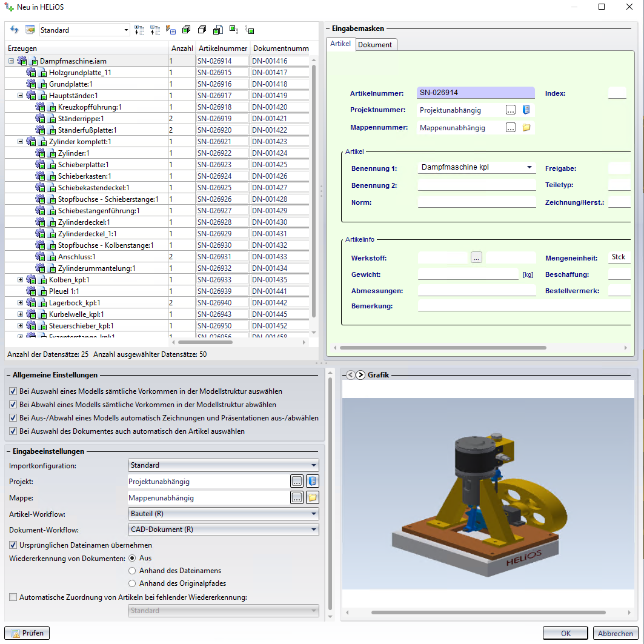Click the refresh arrows icon in the toolbar
The height and width of the screenshot is (644, 644).
click(x=15, y=30)
